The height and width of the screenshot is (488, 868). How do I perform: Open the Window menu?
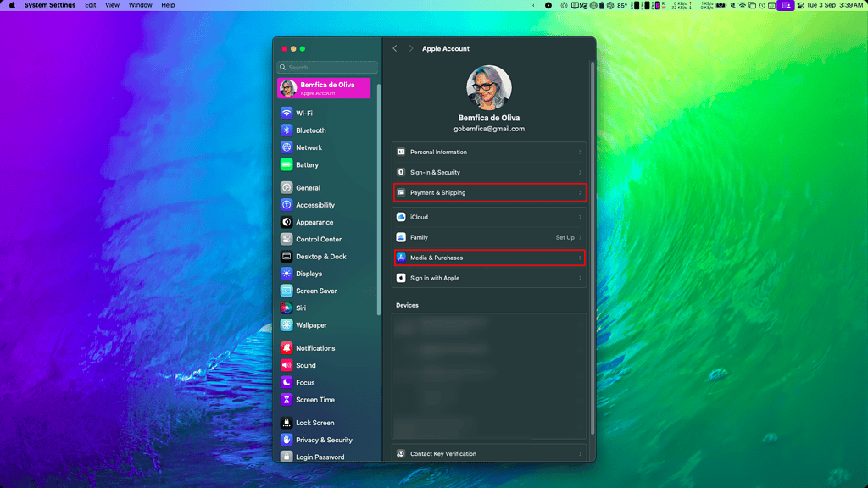140,5
